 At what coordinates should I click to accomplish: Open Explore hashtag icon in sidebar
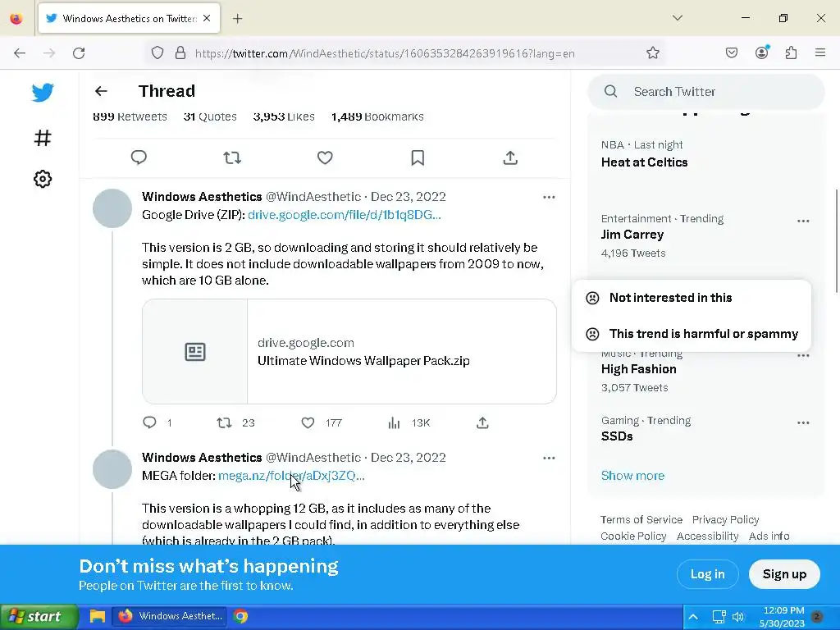[43, 138]
